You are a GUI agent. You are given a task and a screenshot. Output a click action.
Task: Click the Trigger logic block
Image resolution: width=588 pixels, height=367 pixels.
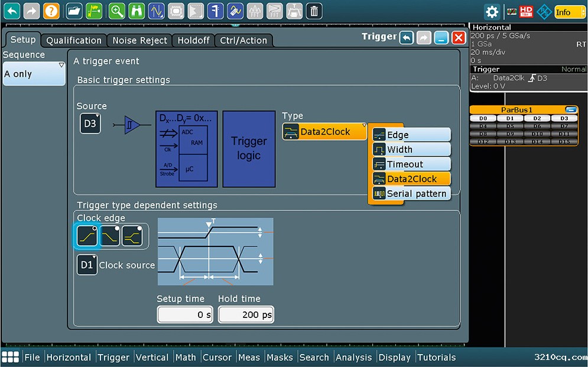click(x=249, y=149)
